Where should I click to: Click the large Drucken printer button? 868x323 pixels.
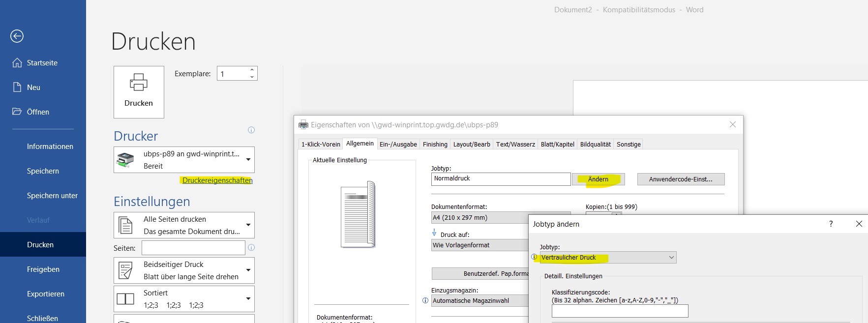(139, 92)
